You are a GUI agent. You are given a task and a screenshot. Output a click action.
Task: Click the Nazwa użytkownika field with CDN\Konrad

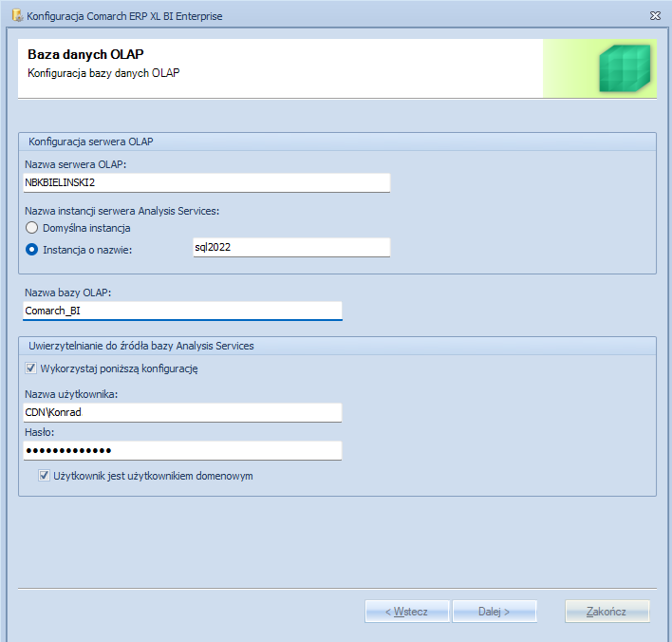pos(182,412)
